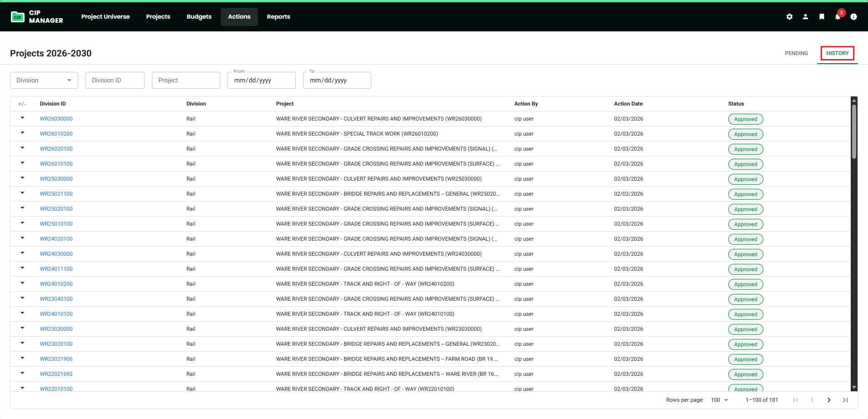Click the Project Universe navigation item

(105, 16)
